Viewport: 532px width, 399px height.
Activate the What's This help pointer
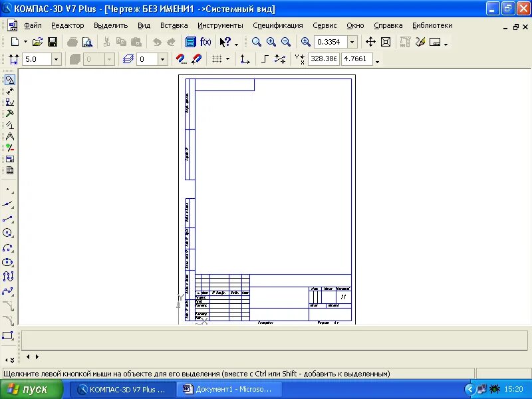225,42
